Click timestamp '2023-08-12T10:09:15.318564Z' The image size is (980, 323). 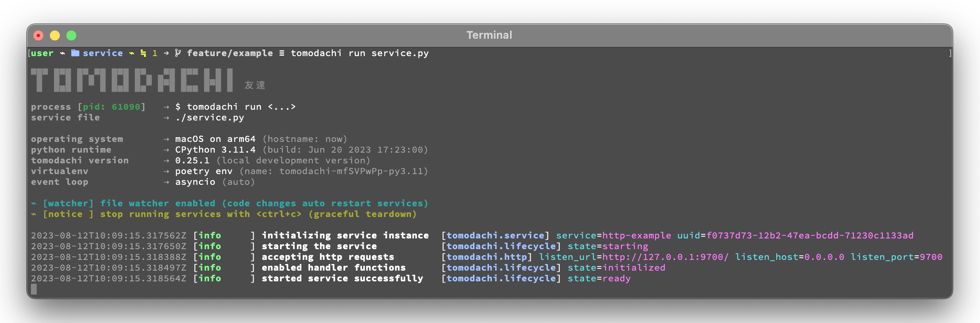[109, 278]
